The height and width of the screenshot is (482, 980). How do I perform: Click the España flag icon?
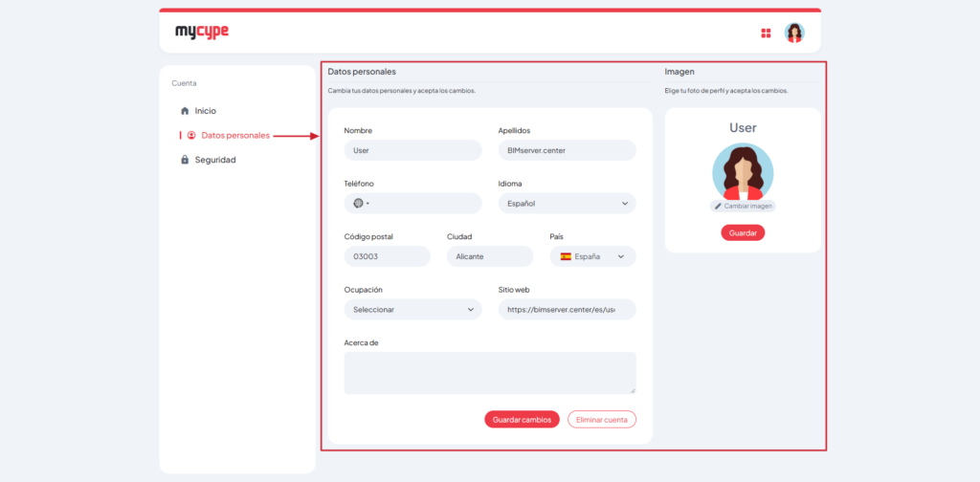[x=566, y=256]
